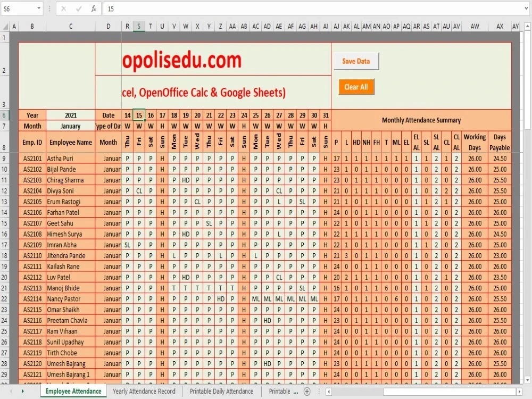Select column header S
This screenshot has width=532, height=399.
(x=139, y=26)
